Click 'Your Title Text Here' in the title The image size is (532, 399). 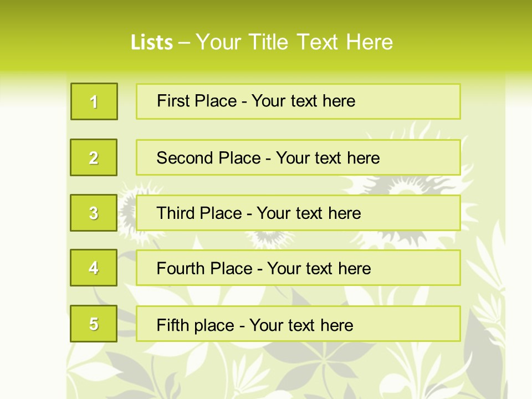pos(294,43)
